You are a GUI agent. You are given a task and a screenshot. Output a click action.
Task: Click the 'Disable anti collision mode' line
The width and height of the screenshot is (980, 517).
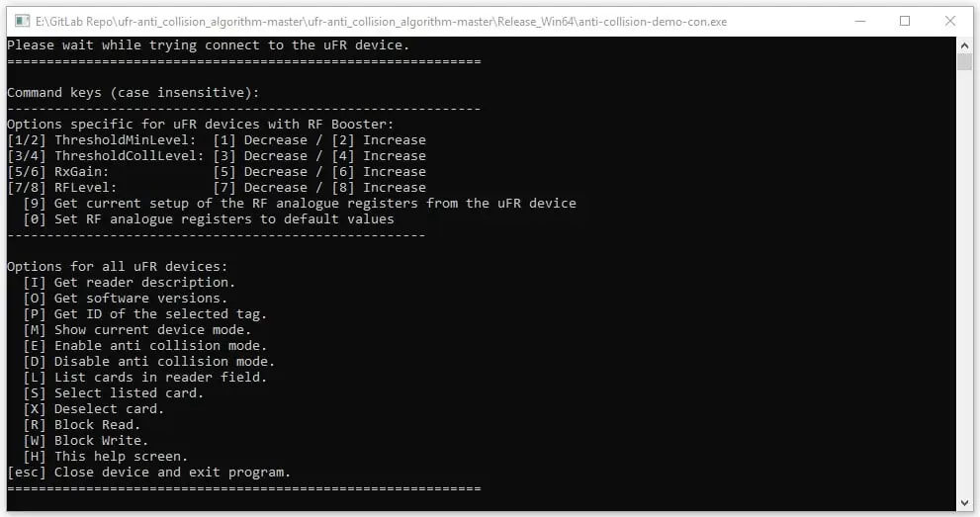coord(148,362)
